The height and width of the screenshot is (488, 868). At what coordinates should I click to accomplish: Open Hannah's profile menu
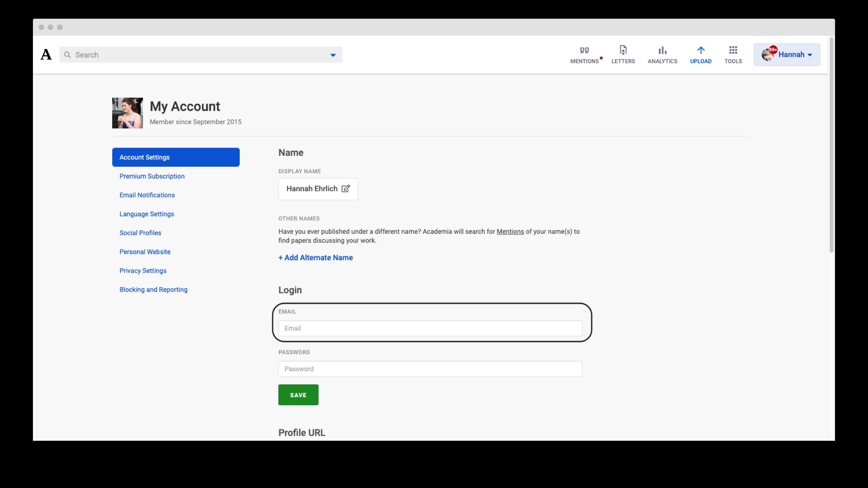coord(785,54)
